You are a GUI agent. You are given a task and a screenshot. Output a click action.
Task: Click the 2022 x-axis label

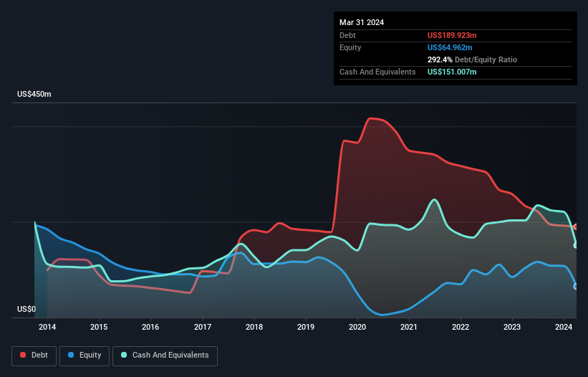tap(461, 327)
